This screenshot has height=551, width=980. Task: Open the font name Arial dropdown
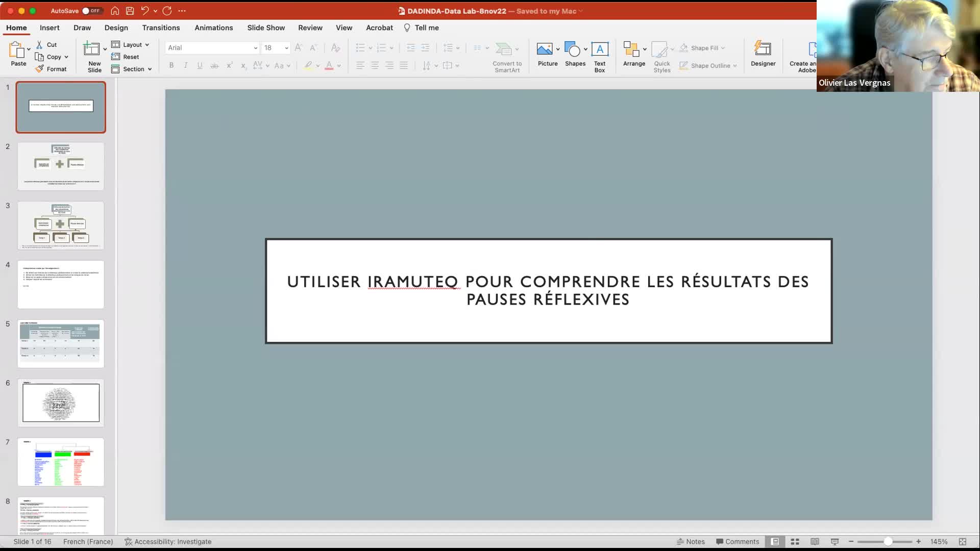[255, 48]
